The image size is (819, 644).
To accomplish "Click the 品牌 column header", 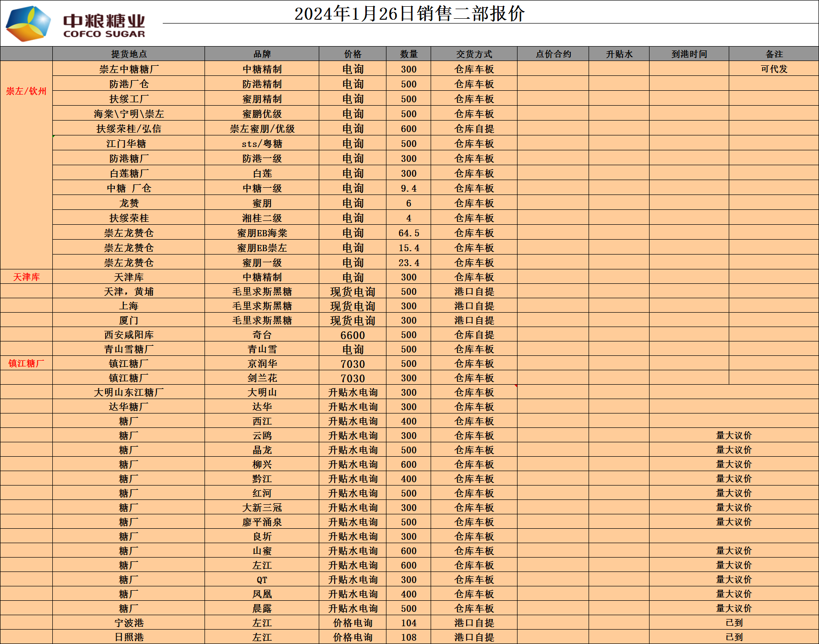I will [x=262, y=54].
